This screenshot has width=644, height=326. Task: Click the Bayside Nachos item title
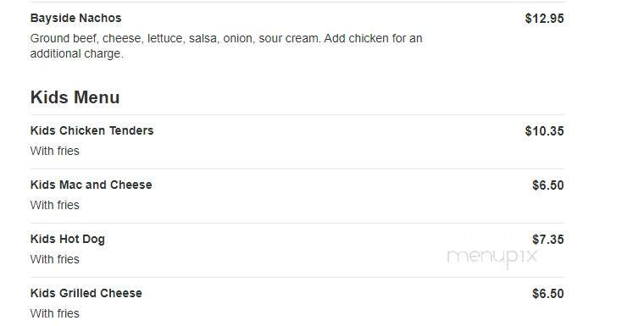point(75,19)
